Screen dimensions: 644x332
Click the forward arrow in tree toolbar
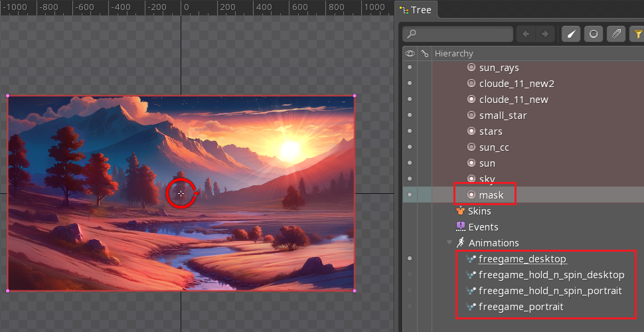click(545, 34)
